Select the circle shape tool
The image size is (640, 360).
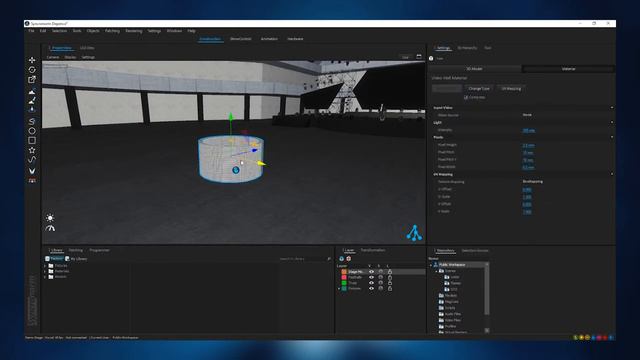(32, 131)
